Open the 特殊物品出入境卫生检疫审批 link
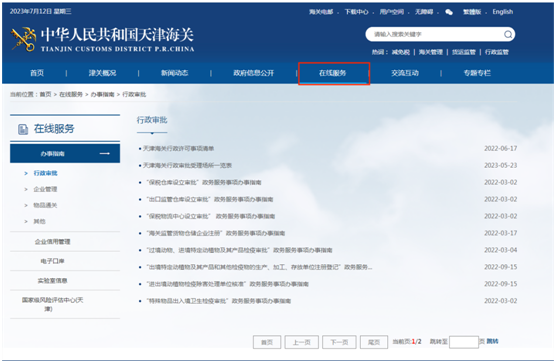 pos(218,301)
